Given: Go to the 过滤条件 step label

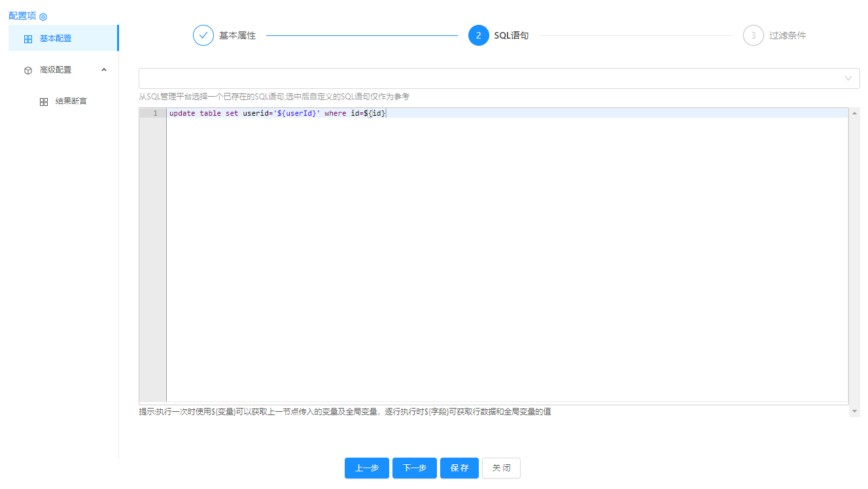Looking at the screenshot, I should 788,35.
